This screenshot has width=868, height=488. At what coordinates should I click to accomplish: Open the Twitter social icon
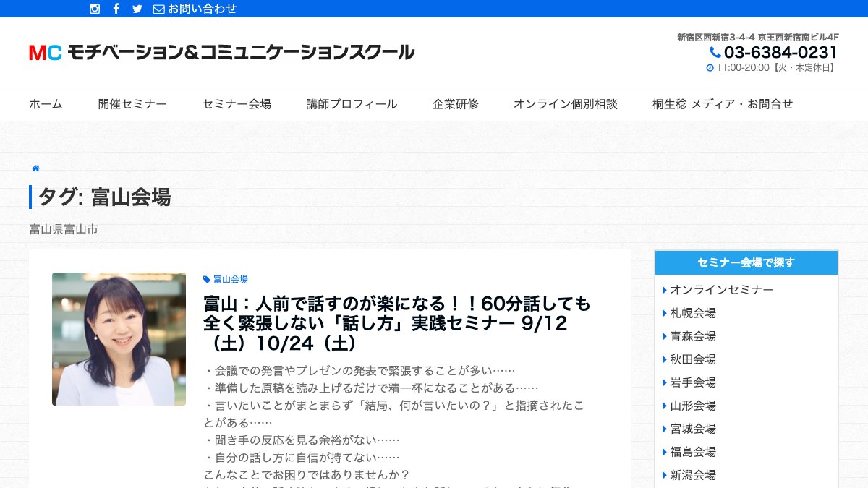coord(137,9)
